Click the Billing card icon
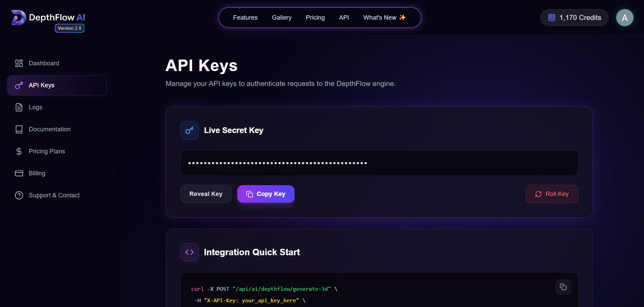 coord(19,173)
